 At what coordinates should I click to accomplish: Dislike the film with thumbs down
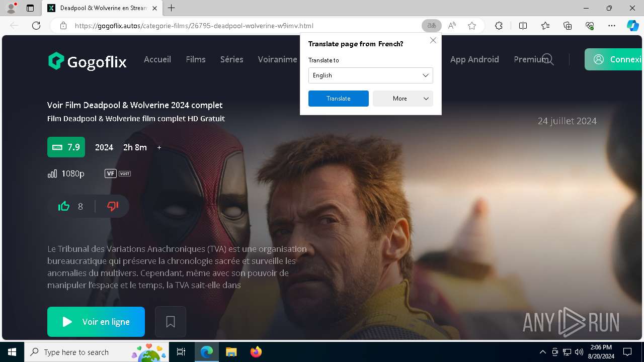coord(113,206)
